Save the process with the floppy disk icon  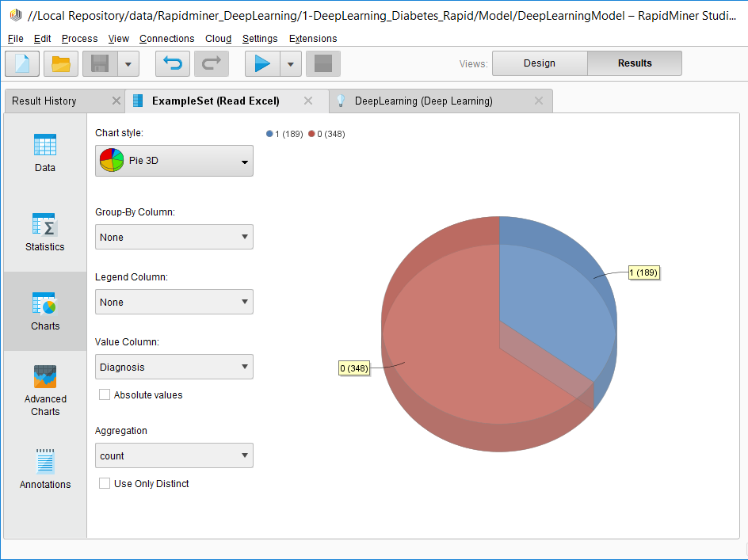pos(100,63)
